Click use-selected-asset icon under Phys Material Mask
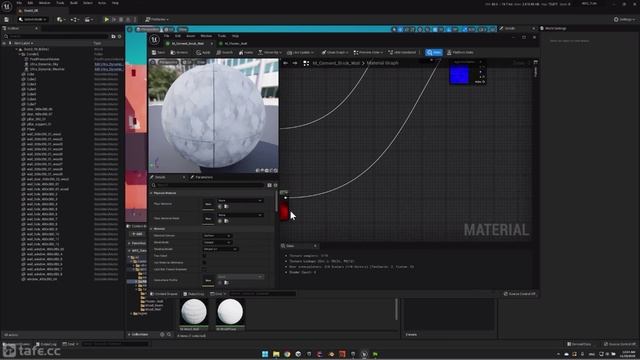The width and height of the screenshot is (640, 360). (x=220, y=221)
